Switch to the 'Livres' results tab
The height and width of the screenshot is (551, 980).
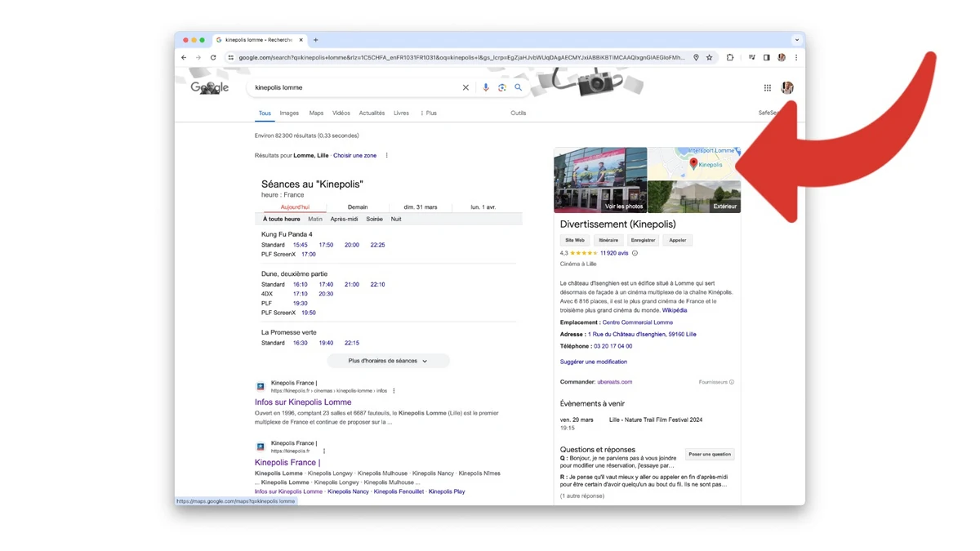click(401, 113)
